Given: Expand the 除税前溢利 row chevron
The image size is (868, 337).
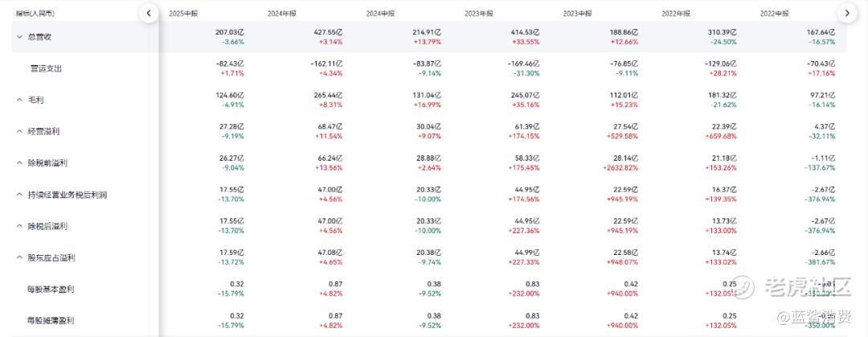Looking at the screenshot, I should click(19, 163).
